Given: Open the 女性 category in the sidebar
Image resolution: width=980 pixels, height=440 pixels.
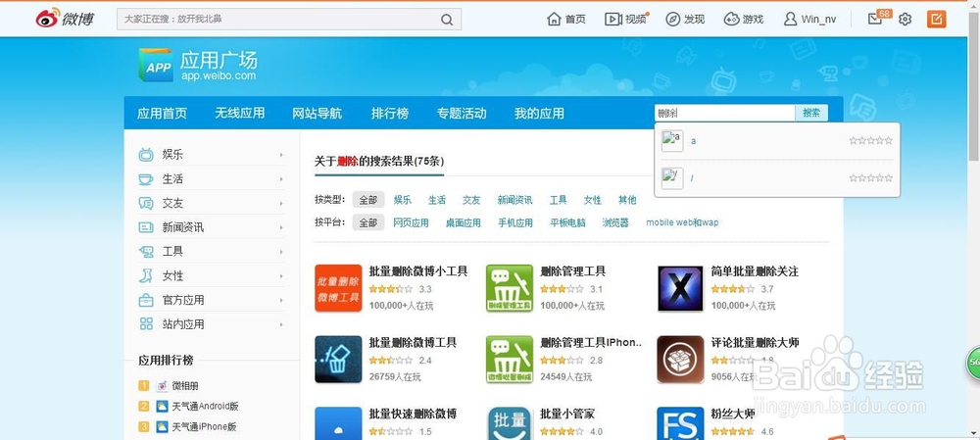Looking at the screenshot, I should (x=172, y=275).
